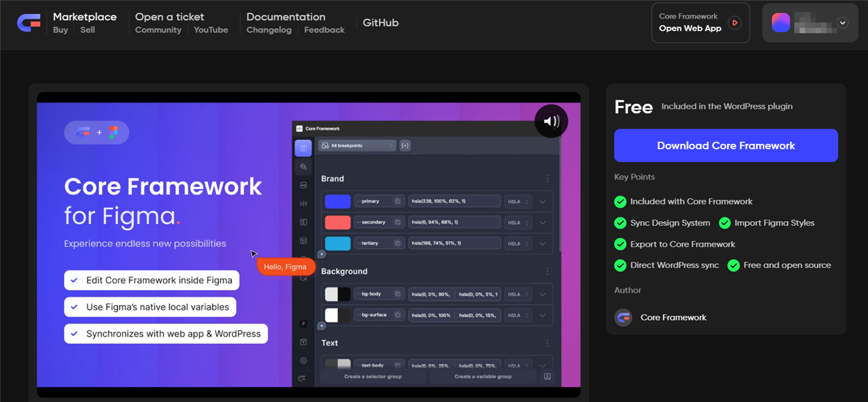
Task: Open the Feedback link
Action: (324, 30)
